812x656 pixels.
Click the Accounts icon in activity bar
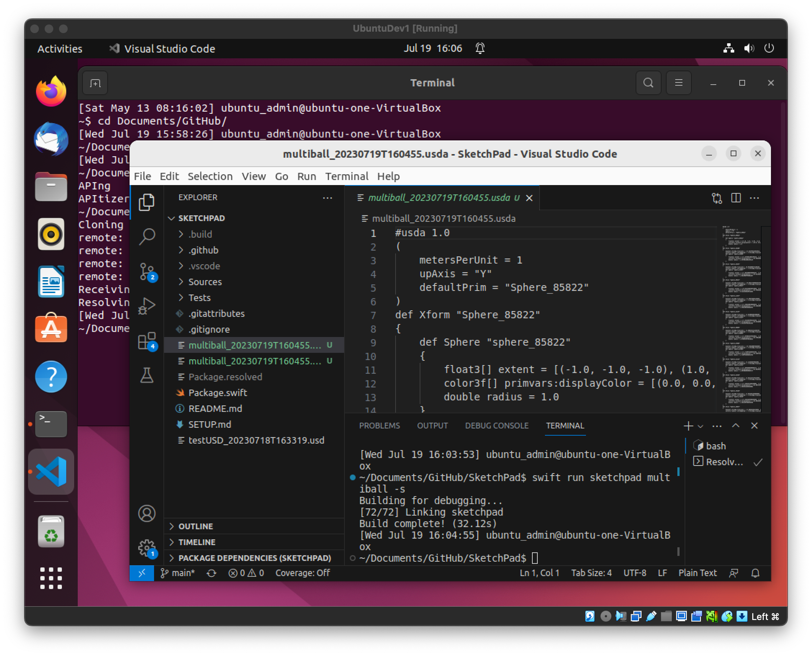pos(147,513)
